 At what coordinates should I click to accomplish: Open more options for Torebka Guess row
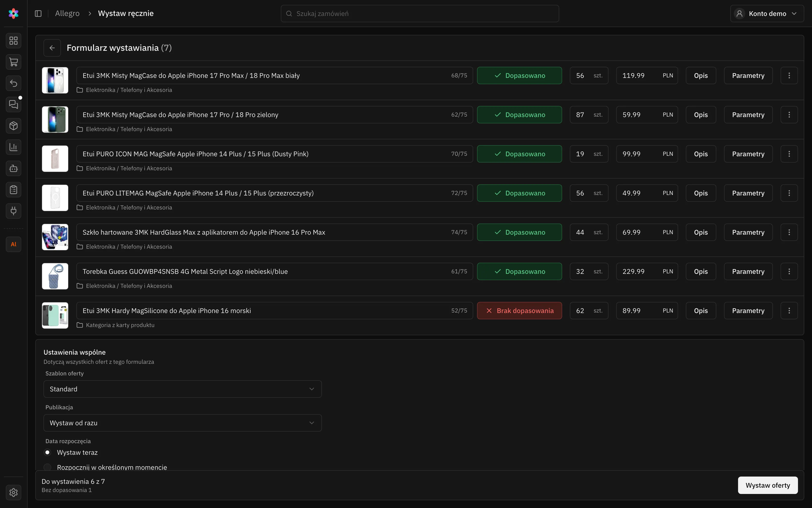[x=789, y=271]
